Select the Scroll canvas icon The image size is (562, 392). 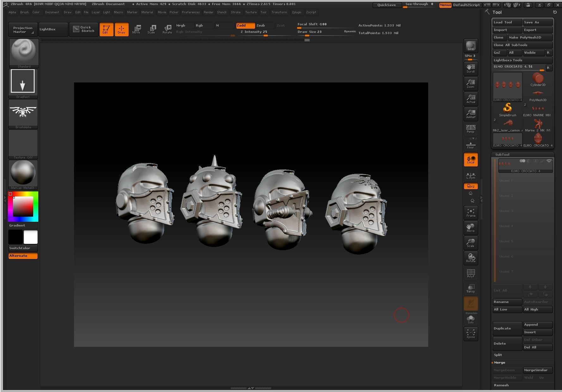click(x=471, y=68)
